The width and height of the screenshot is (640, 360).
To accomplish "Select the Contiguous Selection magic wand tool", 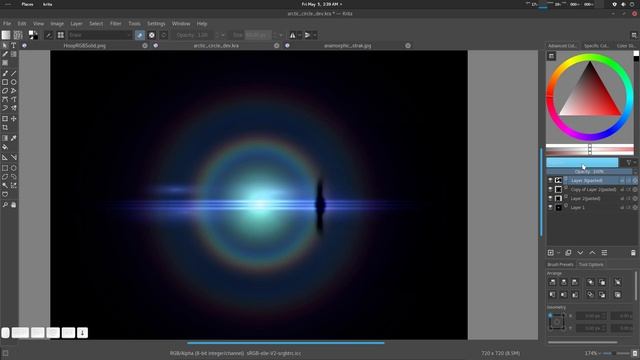I will [5, 186].
